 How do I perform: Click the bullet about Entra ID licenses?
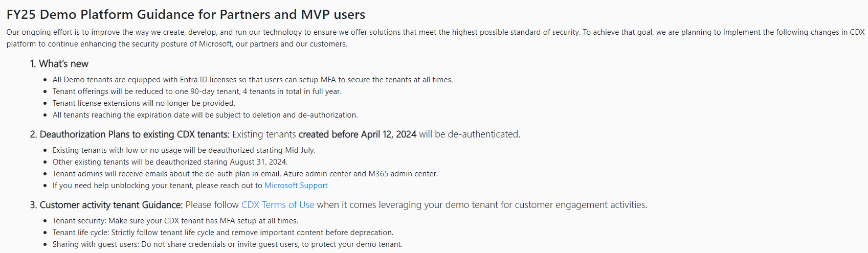[x=253, y=80]
